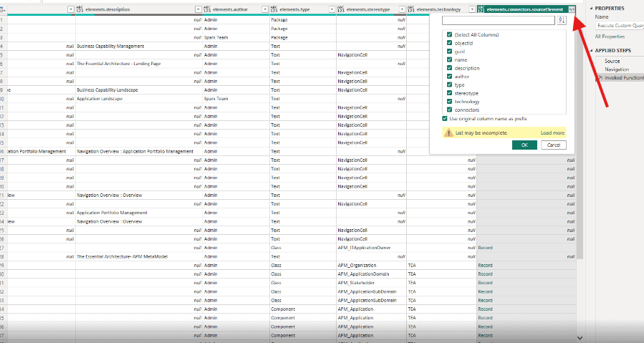
Task: Uncheck the guid column checkbox
Action: [449, 52]
